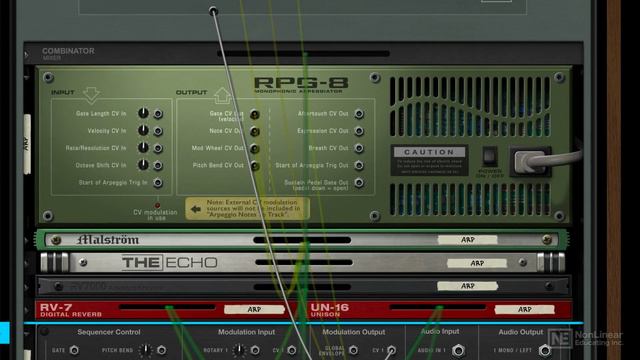640x360 pixels.
Task: Click the Mono/Left audio output jack
Action: pyautogui.click(x=544, y=350)
